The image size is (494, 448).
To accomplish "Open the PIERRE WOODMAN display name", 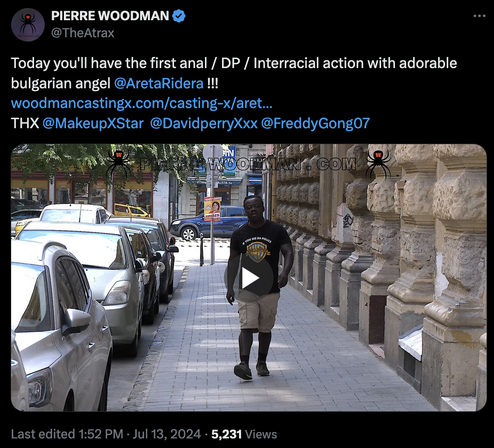I will (110, 16).
